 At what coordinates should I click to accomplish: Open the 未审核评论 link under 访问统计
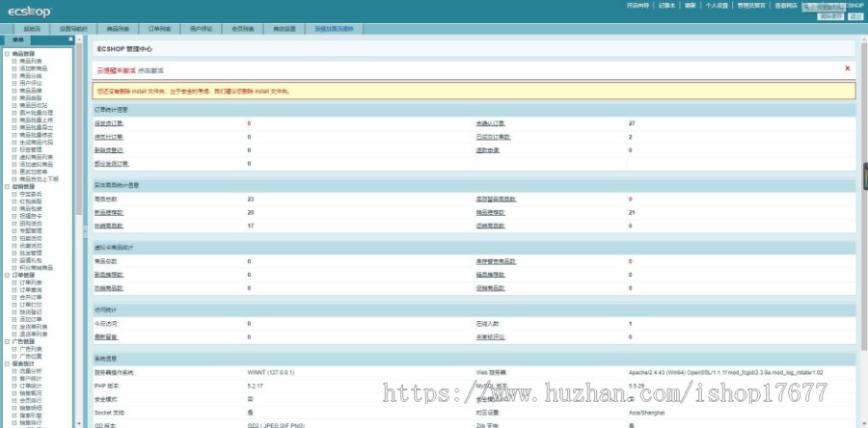pyautogui.click(x=491, y=336)
